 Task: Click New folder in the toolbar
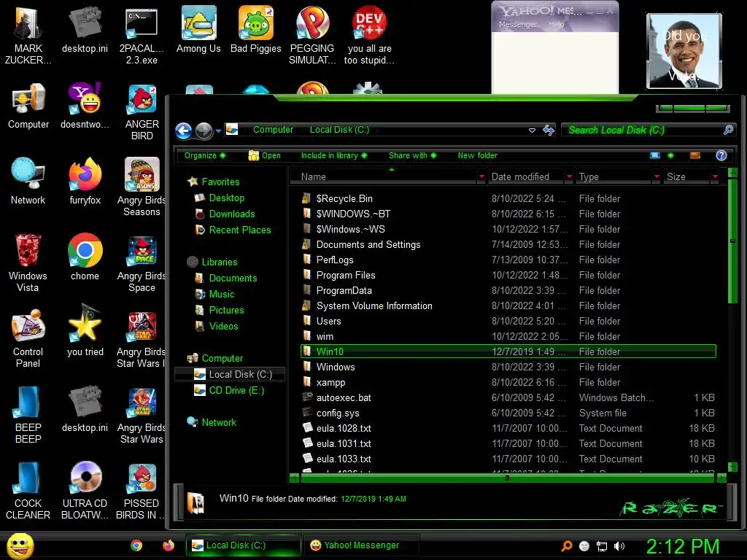click(477, 155)
